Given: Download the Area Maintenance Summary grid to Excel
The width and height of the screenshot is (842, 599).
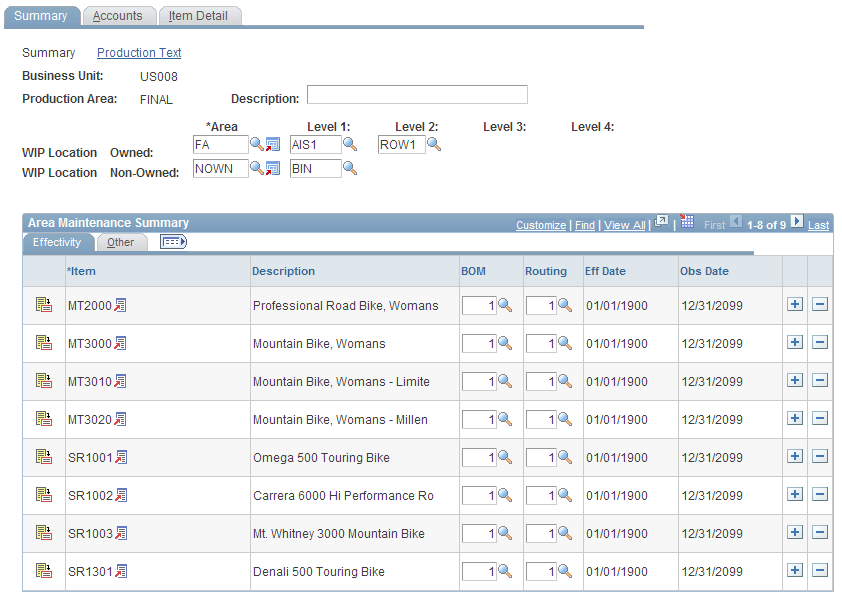Looking at the screenshot, I should [687, 224].
